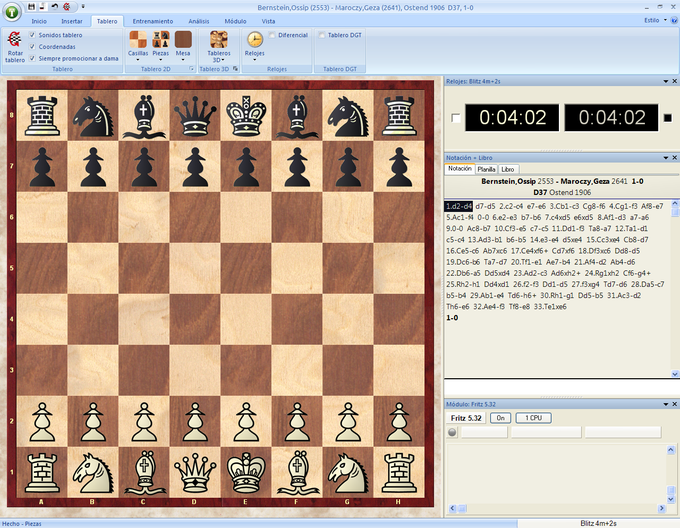Open the Relojes panel options arrow
This screenshot has width=680, height=528.
point(666,81)
